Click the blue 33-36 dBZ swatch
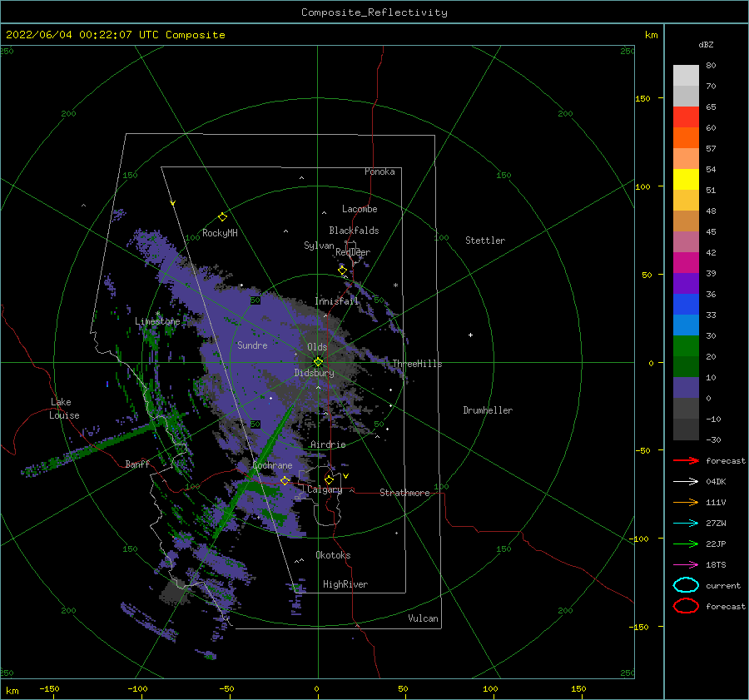Image resolution: width=749 pixels, height=700 pixels. tap(686, 305)
